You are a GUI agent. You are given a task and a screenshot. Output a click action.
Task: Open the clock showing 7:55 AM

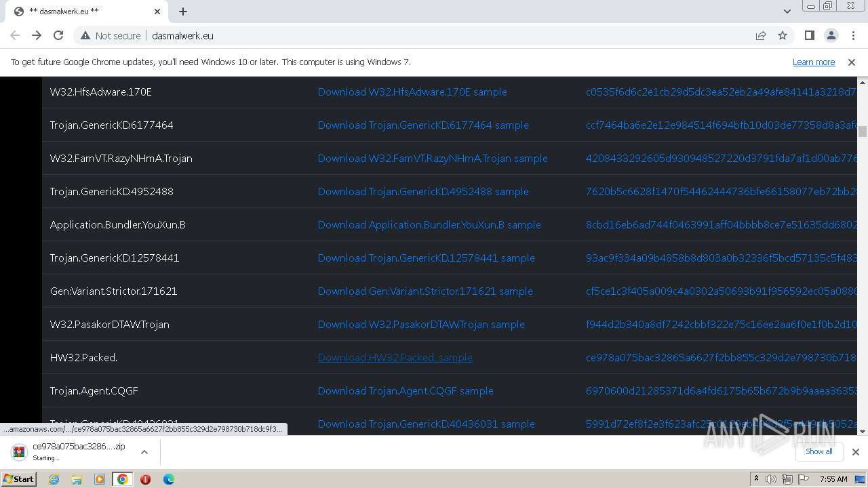click(833, 479)
